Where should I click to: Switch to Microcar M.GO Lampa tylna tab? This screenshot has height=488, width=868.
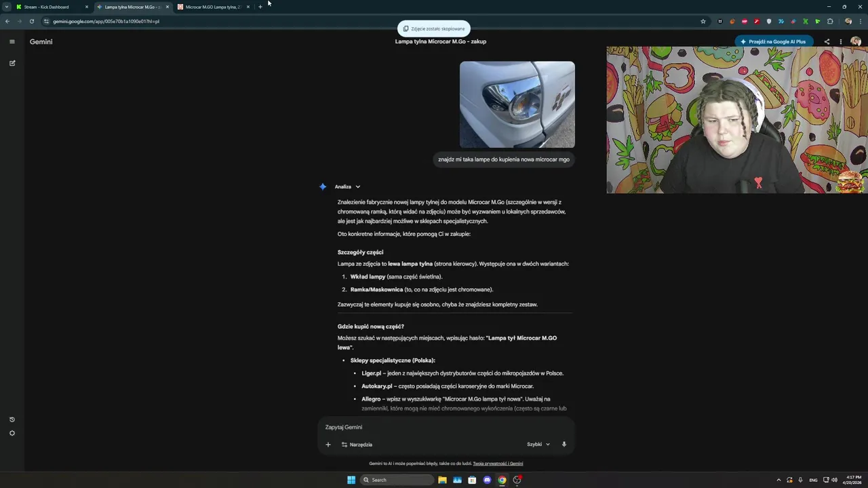pos(212,7)
